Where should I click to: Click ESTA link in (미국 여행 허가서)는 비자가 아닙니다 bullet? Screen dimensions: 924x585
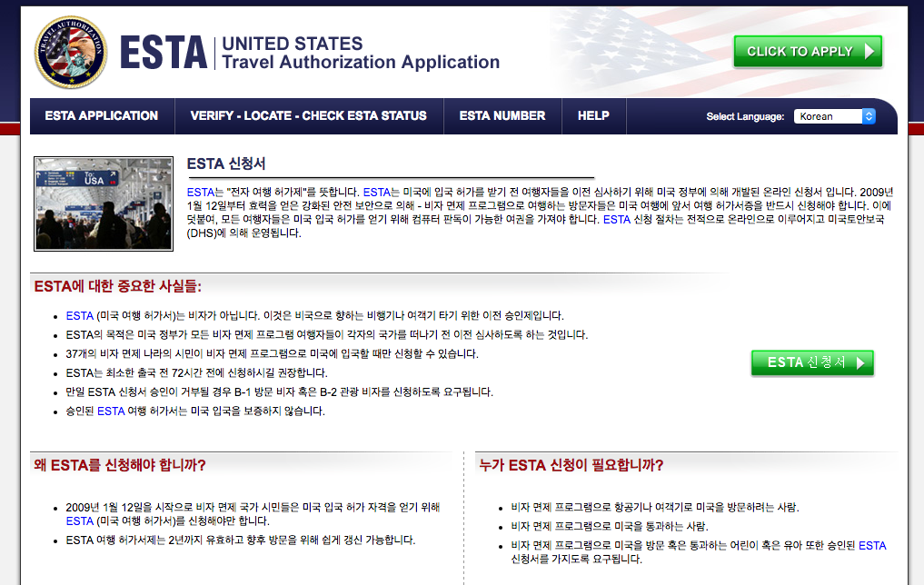coord(80,316)
